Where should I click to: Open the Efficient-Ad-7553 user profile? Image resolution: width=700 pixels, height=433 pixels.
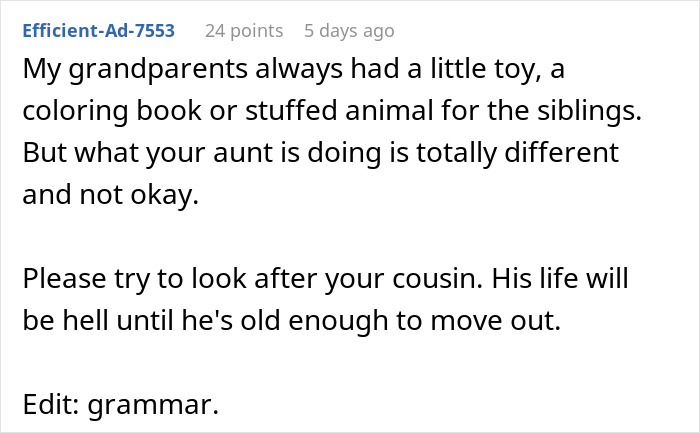(98, 31)
